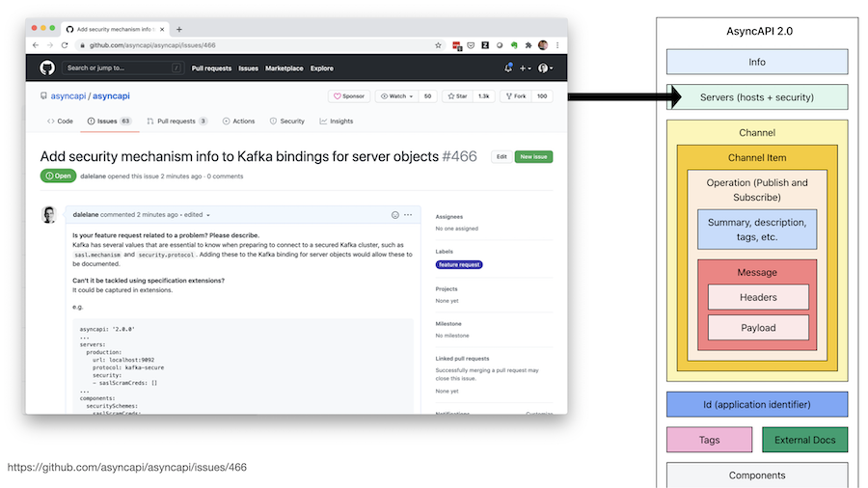
Task: Open the Security tab
Action: tap(287, 122)
